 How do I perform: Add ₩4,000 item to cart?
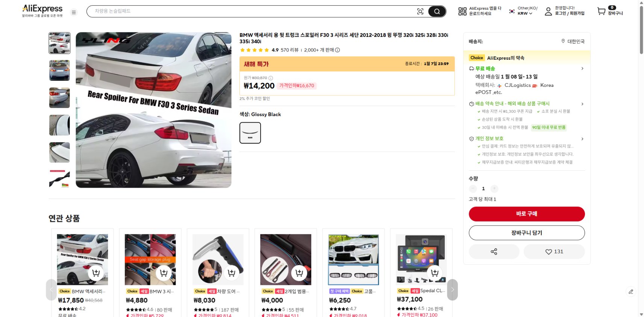coord(299,273)
